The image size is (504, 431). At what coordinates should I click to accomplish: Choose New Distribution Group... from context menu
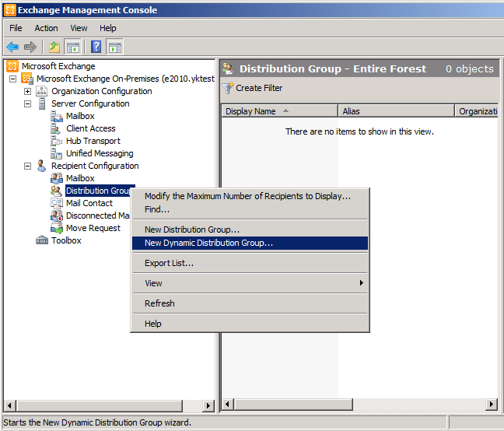point(250,230)
